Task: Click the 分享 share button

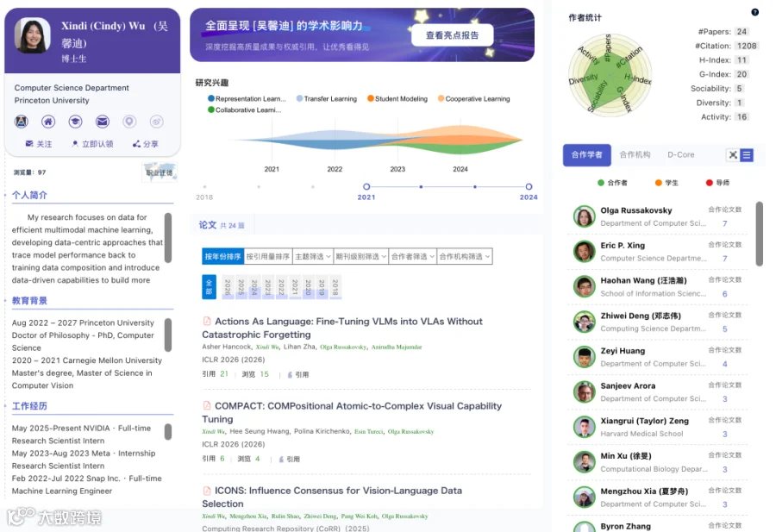Action: (146, 144)
